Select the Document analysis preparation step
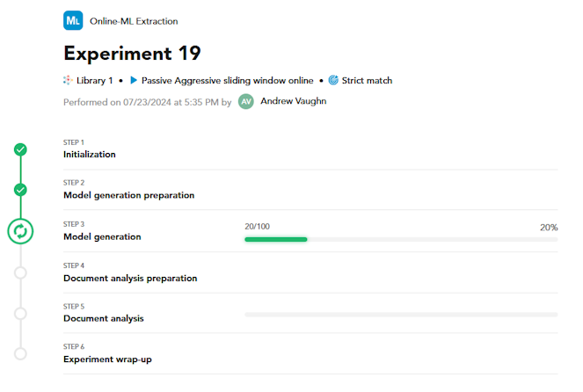The image size is (583, 392). click(x=130, y=278)
